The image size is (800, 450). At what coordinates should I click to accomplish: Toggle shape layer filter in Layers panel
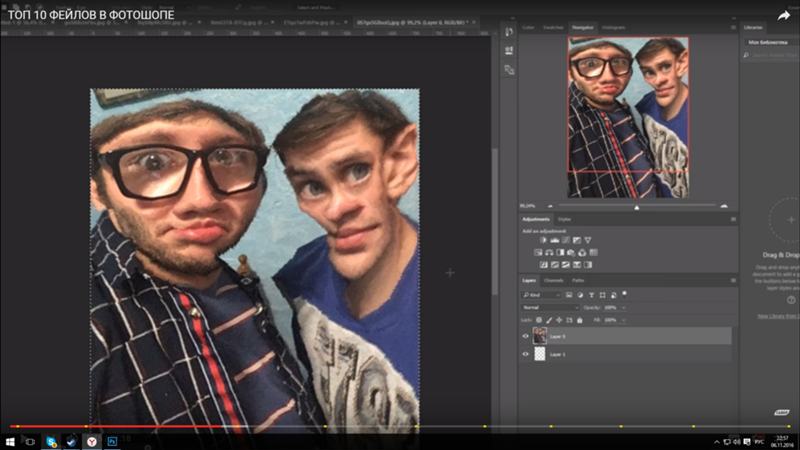pos(603,295)
